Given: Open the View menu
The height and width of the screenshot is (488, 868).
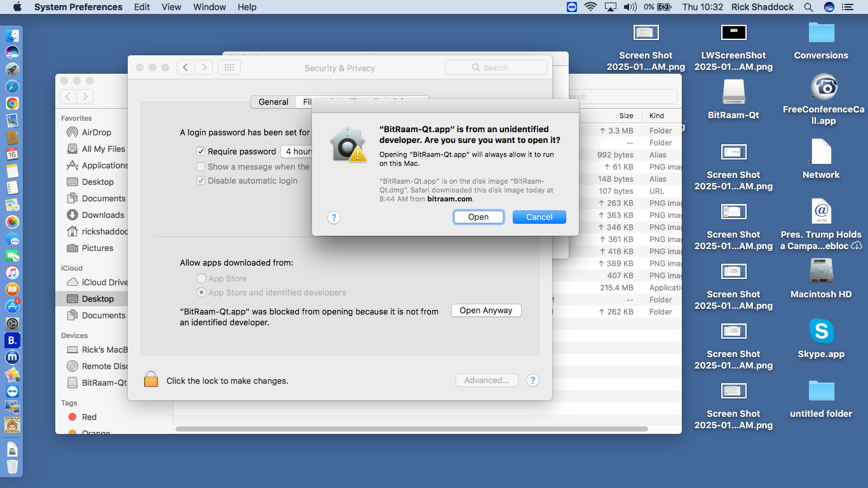Looking at the screenshot, I should (172, 7).
